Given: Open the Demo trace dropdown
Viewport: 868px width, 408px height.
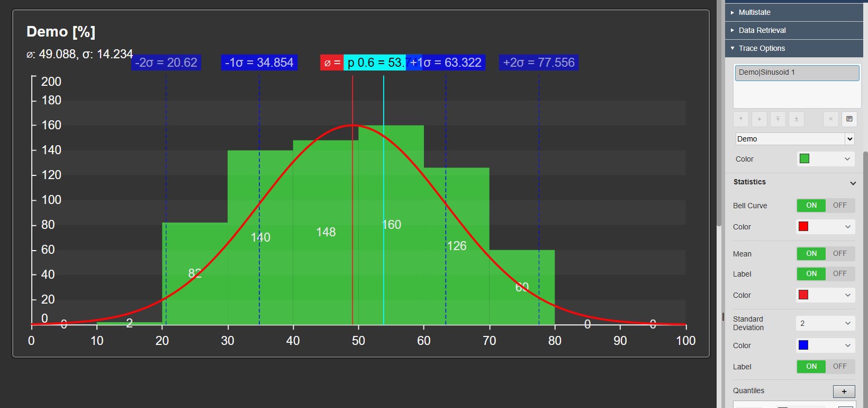Looking at the screenshot, I should tap(795, 139).
